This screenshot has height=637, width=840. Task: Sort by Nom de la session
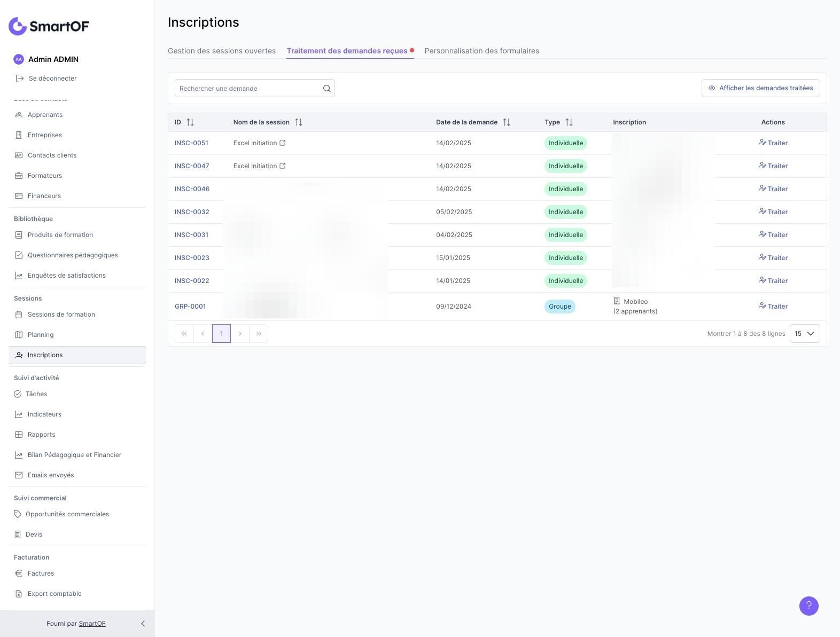click(299, 122)
